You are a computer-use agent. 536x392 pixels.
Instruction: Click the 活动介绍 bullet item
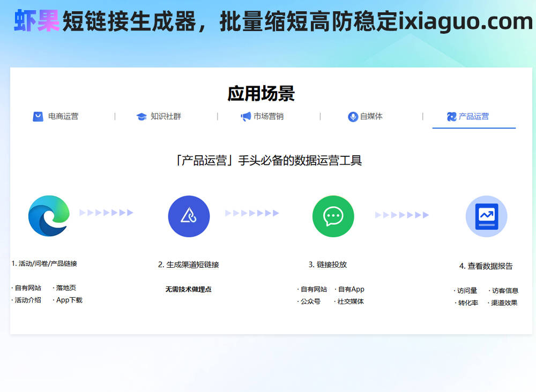pos(28,300)
